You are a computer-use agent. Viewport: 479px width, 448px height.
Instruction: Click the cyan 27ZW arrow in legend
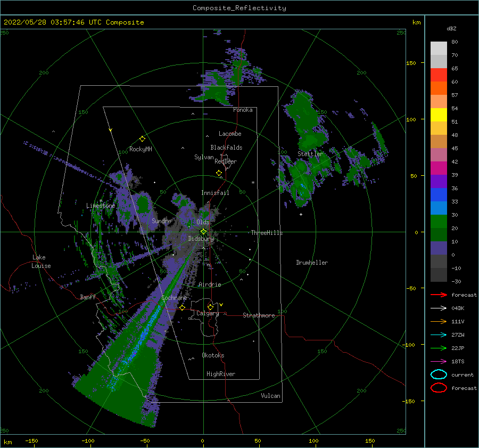[x=439, y=335]
